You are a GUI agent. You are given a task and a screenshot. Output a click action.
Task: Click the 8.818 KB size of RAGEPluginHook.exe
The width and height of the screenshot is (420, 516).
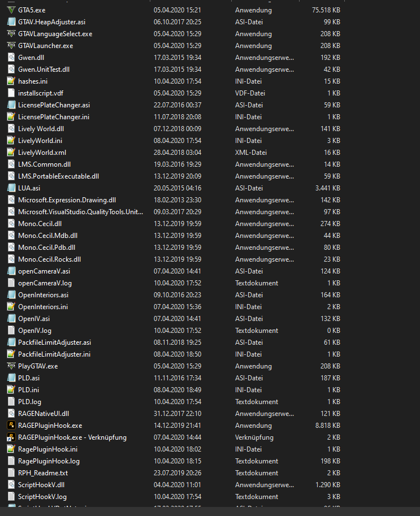[328, 425]
